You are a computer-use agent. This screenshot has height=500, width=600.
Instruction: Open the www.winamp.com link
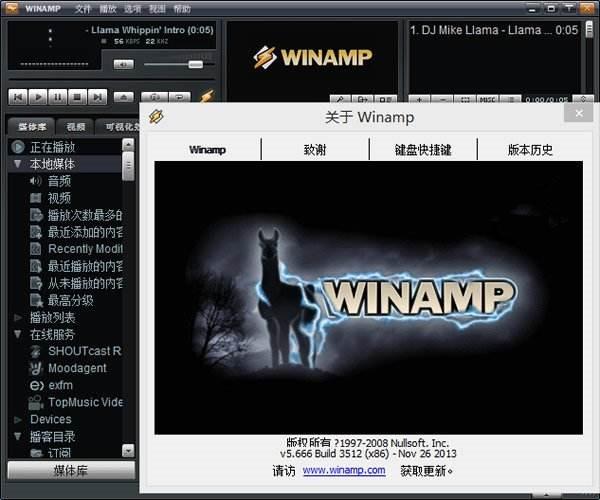point(344,470)
